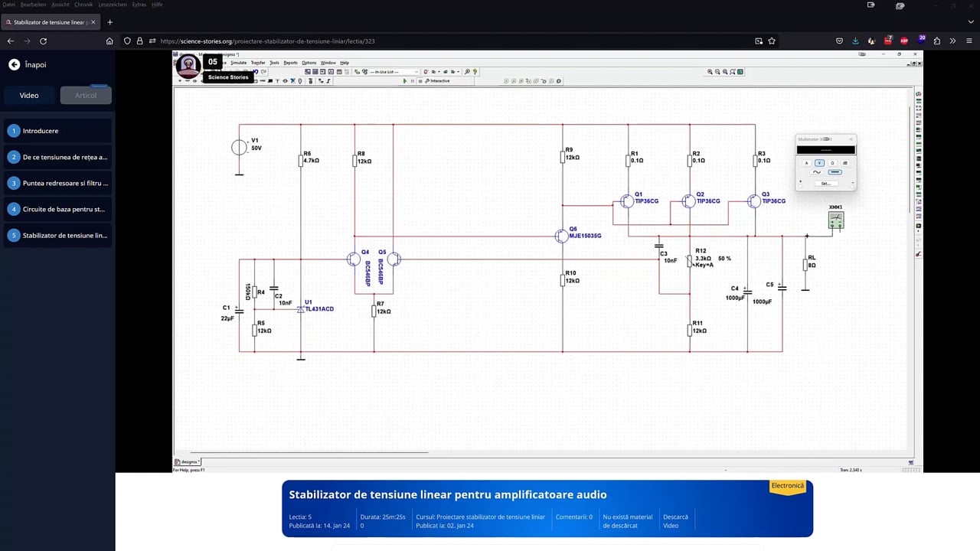Open lesson 3 Puntea redresoare si filtru
This screenshot has width=980, height=551.
57,183
